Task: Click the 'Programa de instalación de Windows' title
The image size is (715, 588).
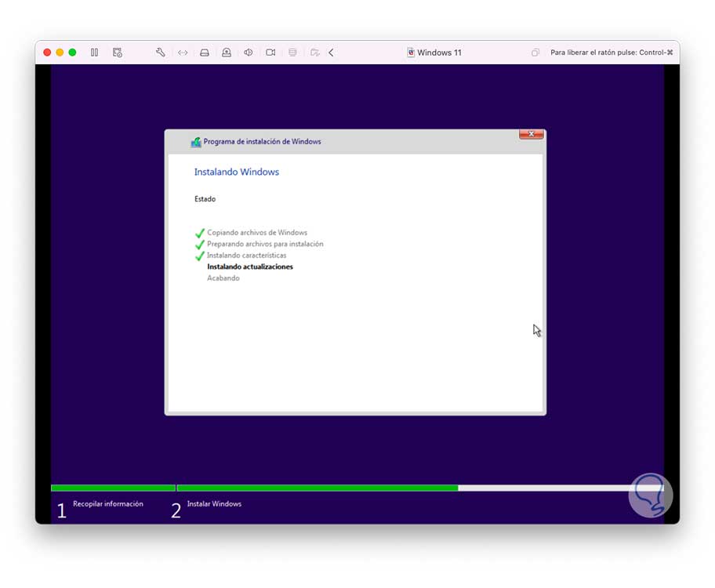Action: point(262,141)
